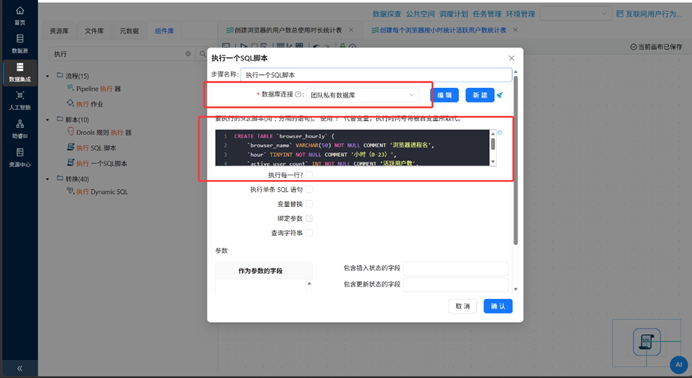This screenshot has height=378, width=692.
Task: Focus the 包含更新状态的字段 input
Action: (x=456, y=284)
